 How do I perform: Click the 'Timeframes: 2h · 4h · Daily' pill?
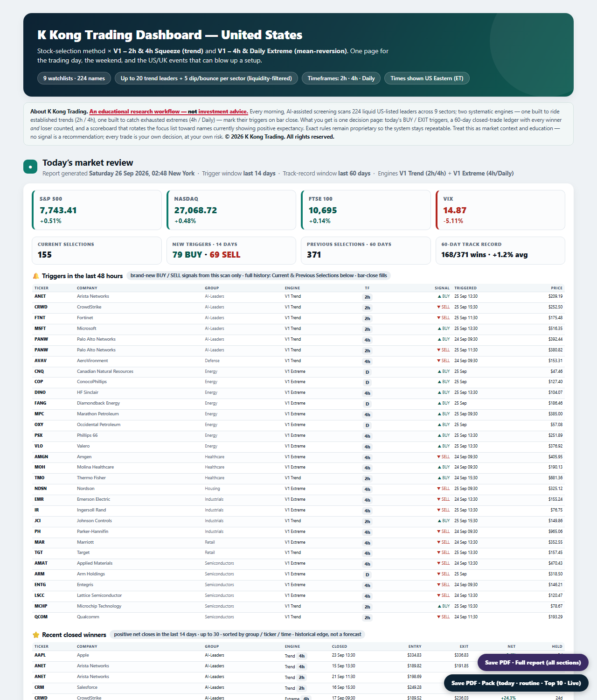tap(341, 78)
